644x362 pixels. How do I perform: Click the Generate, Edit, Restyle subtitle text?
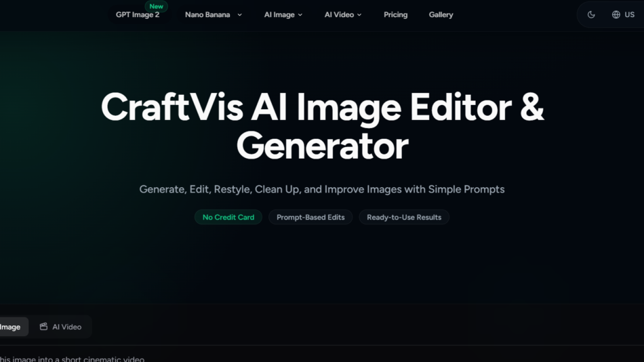click(322, 189)
